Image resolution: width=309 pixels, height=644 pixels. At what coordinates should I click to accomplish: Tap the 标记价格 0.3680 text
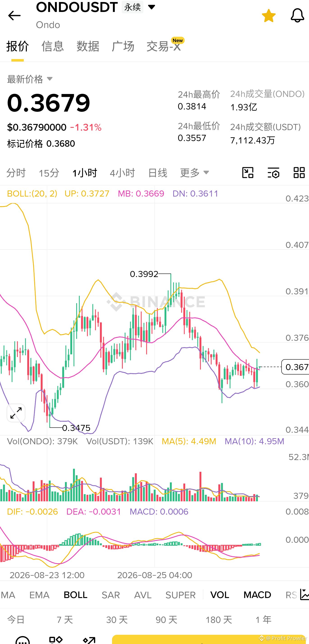(x=41, y=144)
